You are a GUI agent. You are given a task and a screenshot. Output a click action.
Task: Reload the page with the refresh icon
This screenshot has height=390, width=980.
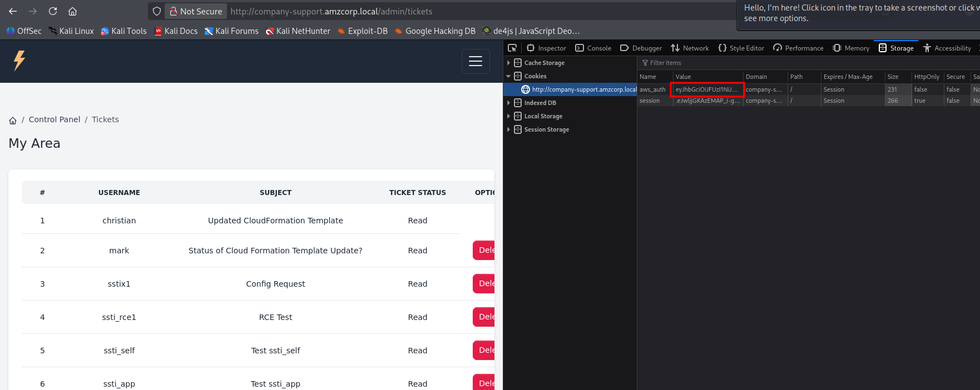point(53,11)
